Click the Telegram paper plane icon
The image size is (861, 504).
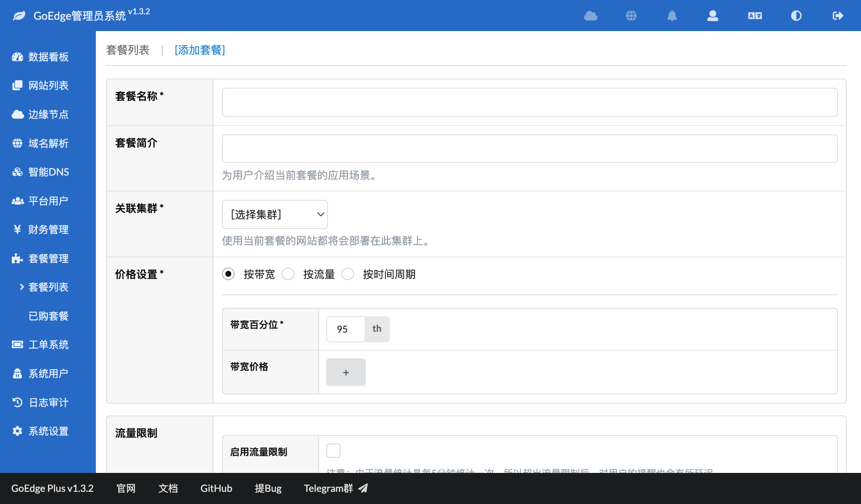point(363,488)
